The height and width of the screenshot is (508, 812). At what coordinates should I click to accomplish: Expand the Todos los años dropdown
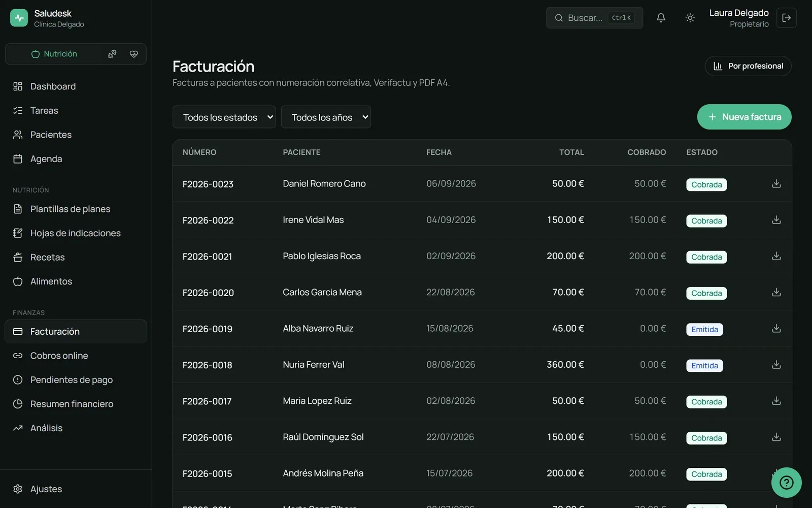tap(326, 117)
